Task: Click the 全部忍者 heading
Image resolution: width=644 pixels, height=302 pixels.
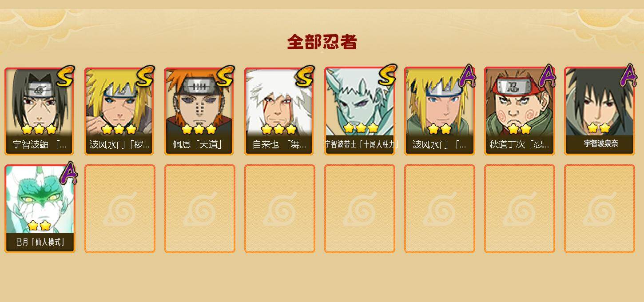Action: (x=322, y=42)
